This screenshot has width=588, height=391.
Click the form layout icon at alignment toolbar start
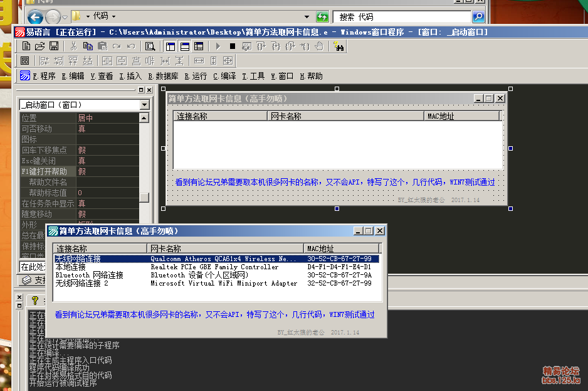tap(24, 60)
